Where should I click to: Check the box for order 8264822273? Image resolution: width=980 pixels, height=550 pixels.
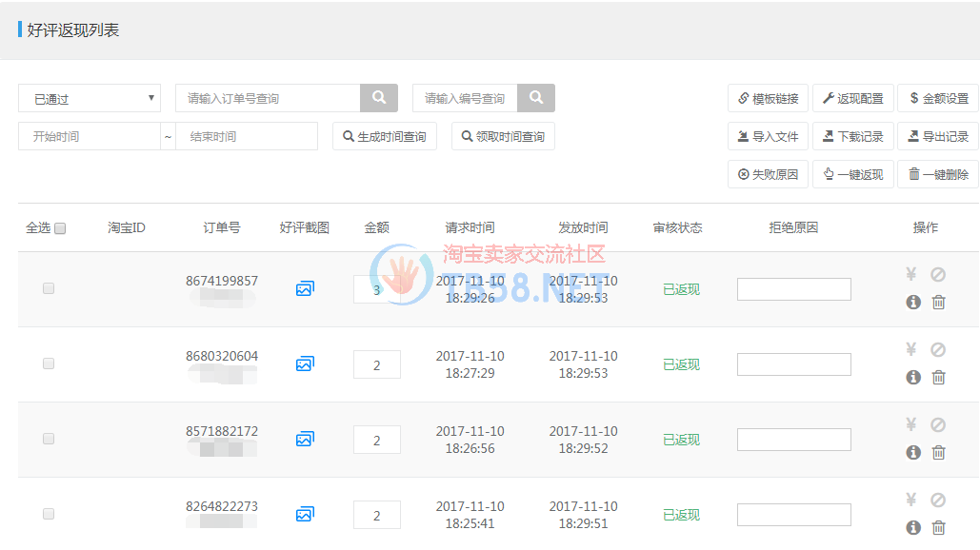coord(49,514)
